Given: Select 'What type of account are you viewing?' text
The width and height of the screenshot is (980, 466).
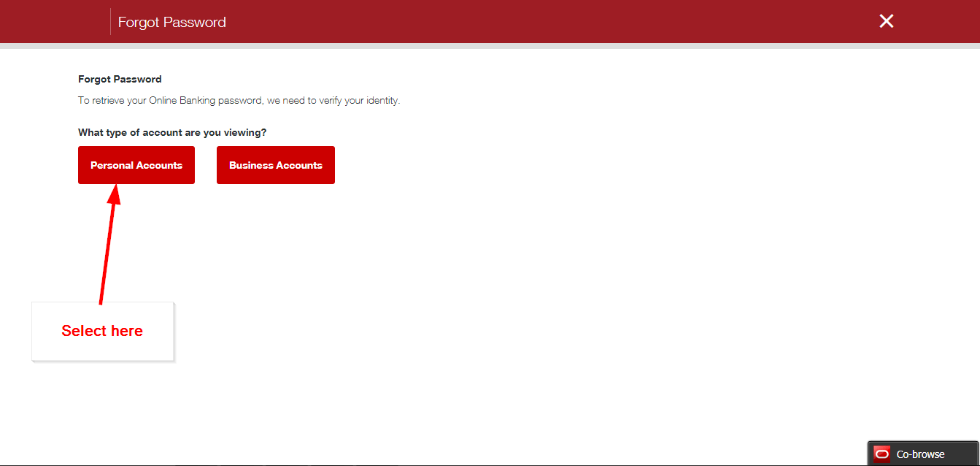Looking at the screenshot, I should (x=171, y=132).
